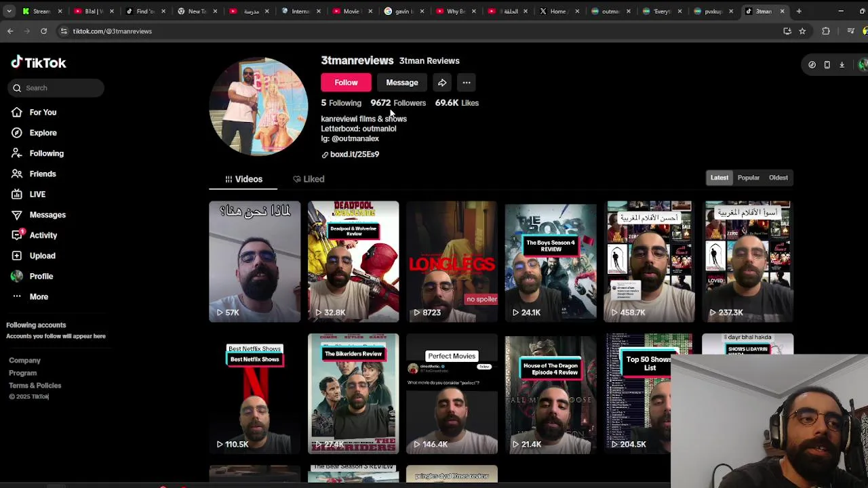Click the TikTok logo
The image size is (868, 488).
point(39,62)
